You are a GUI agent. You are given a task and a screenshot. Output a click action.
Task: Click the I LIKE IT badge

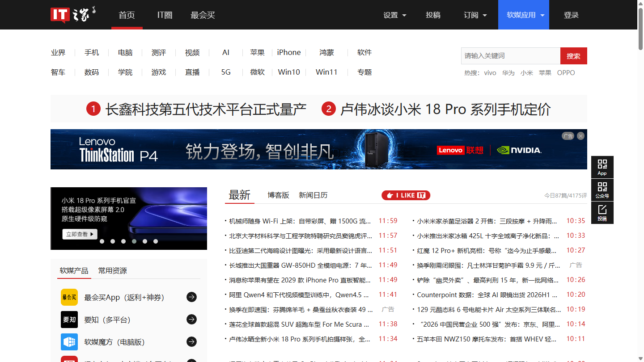pyautogui.click(x=406, y=195)
